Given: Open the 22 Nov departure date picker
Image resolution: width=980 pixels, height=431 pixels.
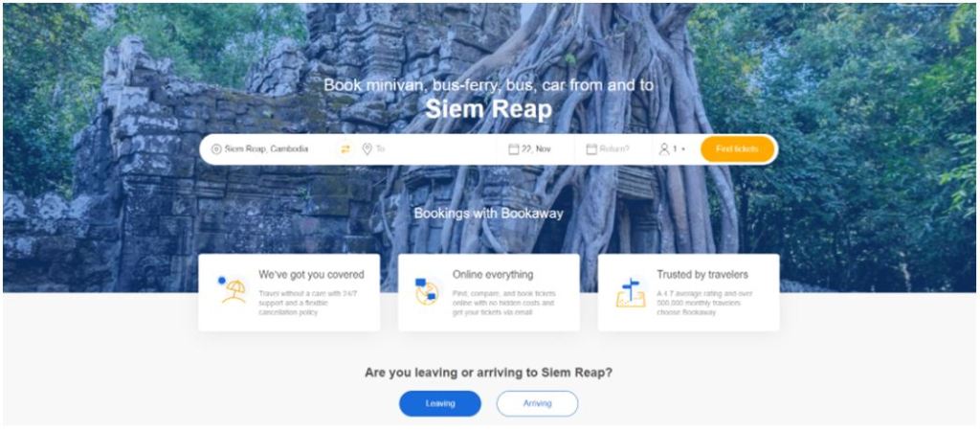Looking at the screenshot, I should tap(536, 149).
